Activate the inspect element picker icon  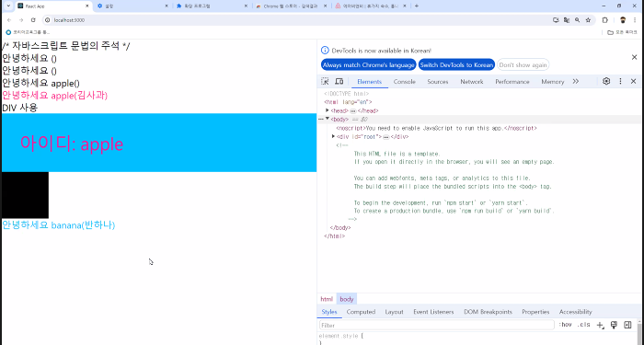325,81
